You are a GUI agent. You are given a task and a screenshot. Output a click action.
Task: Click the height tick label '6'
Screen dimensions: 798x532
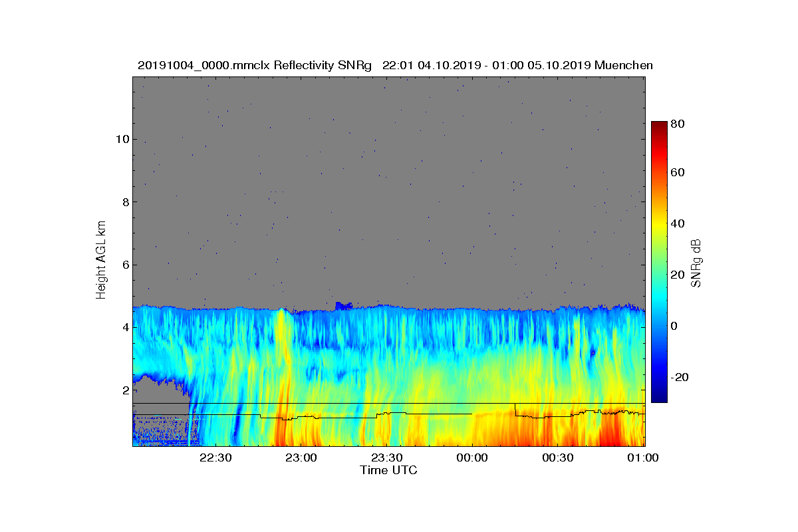125,265
